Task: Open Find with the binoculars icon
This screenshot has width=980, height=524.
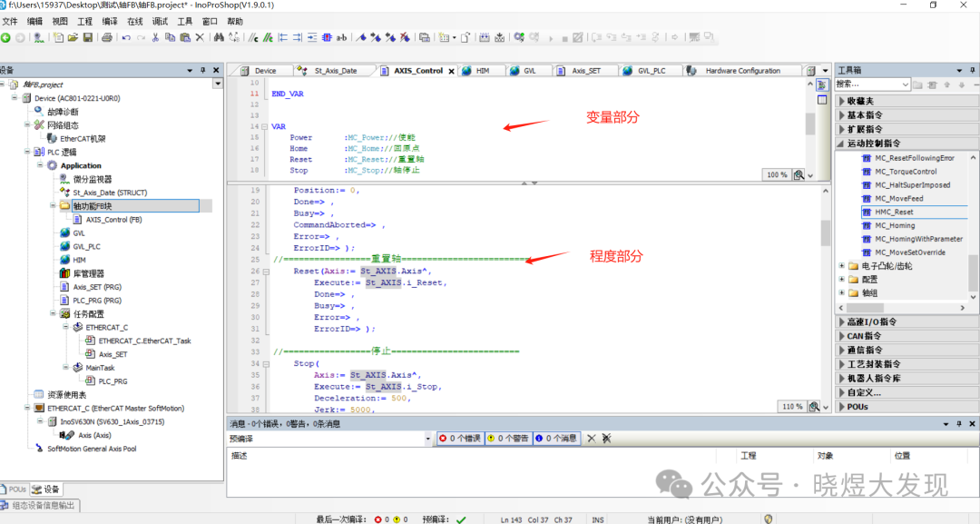Action: pyautogui.click(x=218, y=37)
